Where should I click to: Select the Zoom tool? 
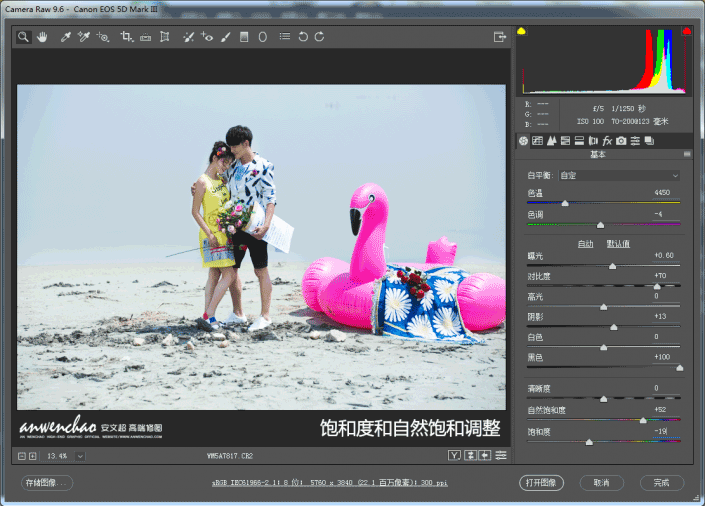click(23, 37)
